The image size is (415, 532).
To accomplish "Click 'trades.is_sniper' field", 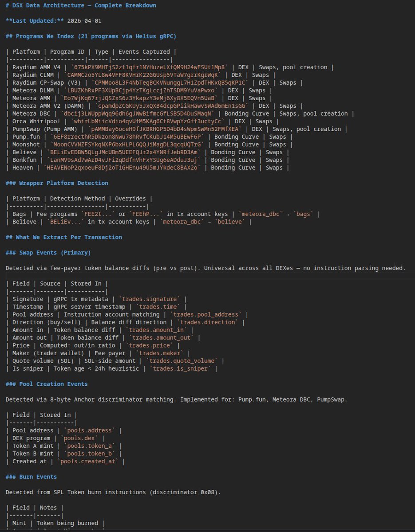I will 181,369.
